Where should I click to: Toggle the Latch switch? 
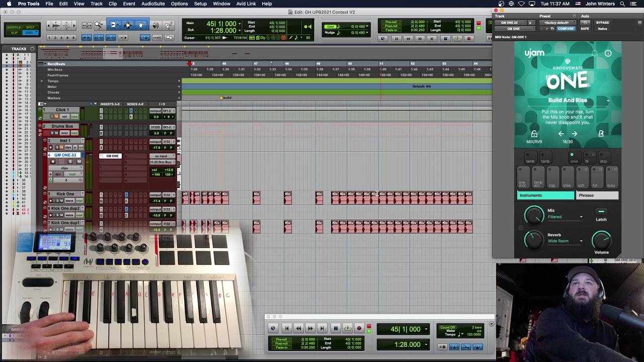(x=601, y=212)
